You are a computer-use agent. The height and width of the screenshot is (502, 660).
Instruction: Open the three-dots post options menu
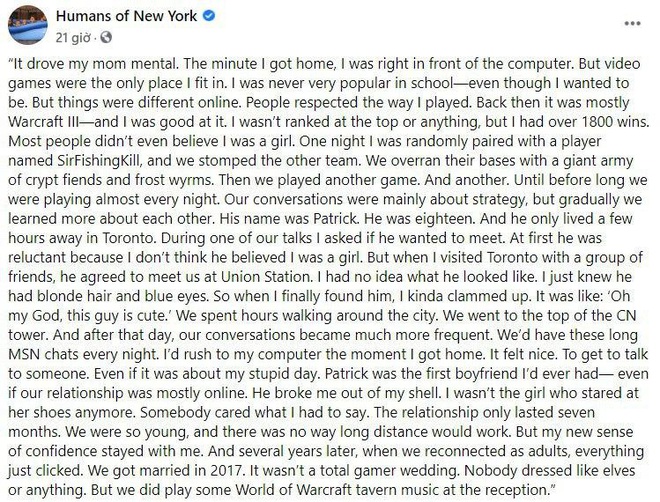pos(633,23)
